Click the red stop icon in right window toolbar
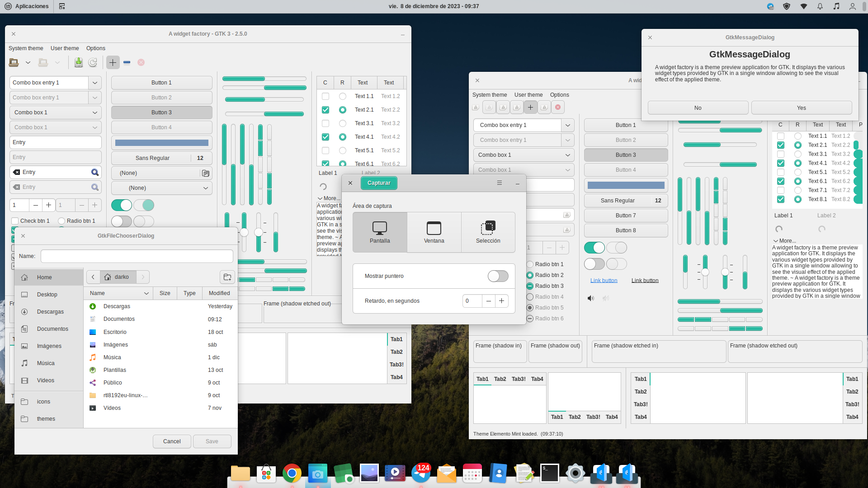 [x=558, y=107]
